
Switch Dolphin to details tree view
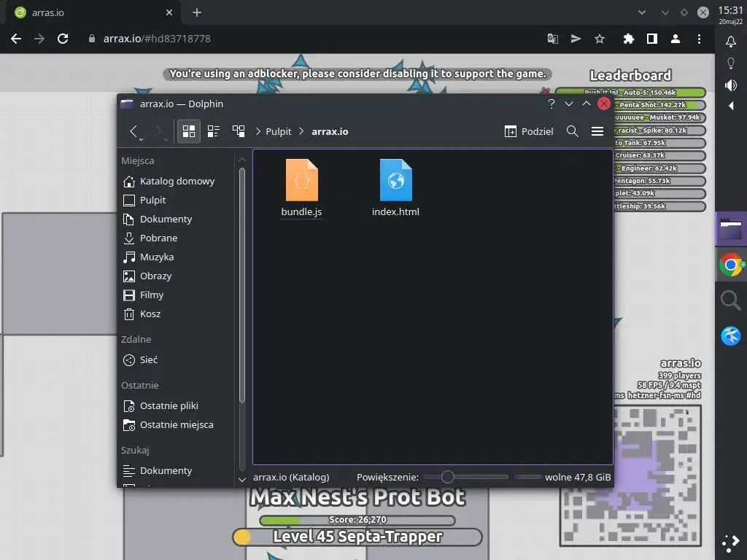[x=239, y=131]
